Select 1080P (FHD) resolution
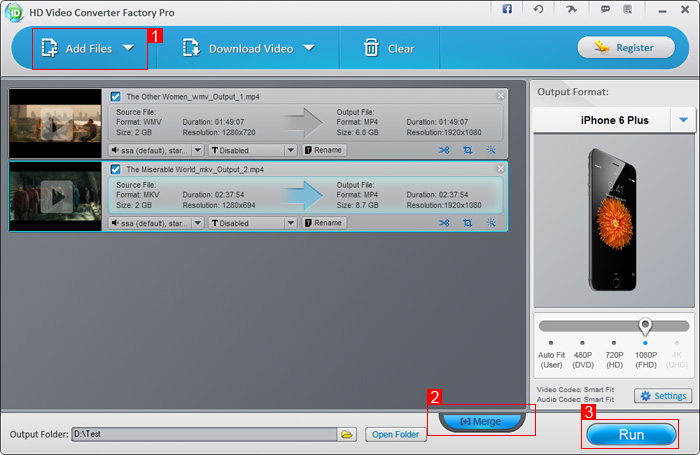Image resolution: width=700 pixels, height=455 pixels. [x=646, y=355]
